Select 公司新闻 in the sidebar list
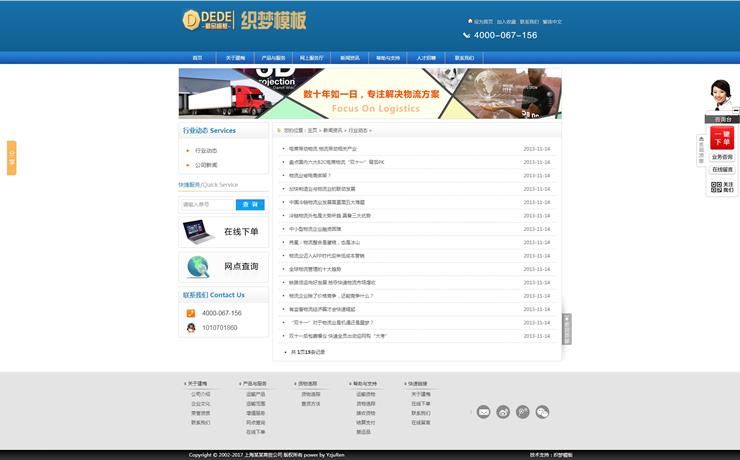 (x=206, y=165)
